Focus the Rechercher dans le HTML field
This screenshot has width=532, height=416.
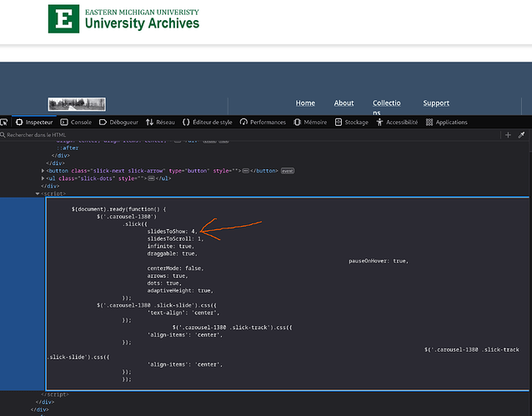pyautogui.click(x=251, y=135)
